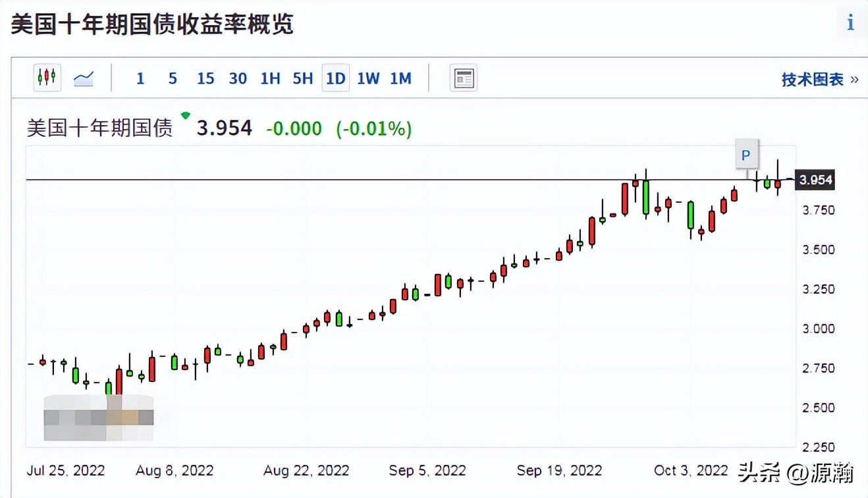Switch to the line chart icon
868x498 pixels.
(83, 78)
